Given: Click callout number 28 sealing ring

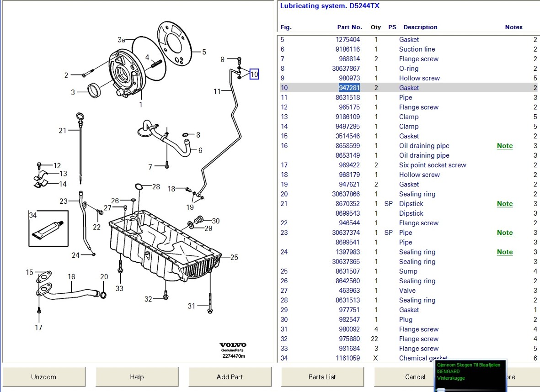Looking at the screenshot, I should [x=156, y=186].
